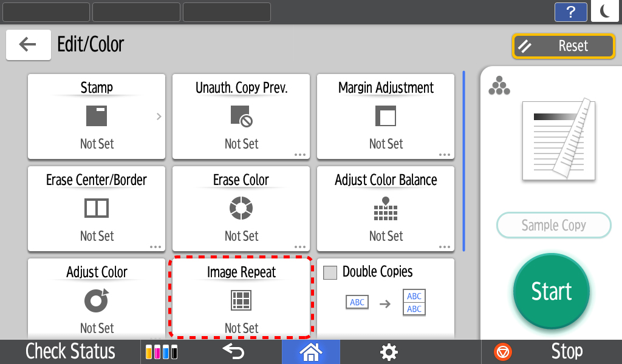Open the Adjust Color tile
The image size is (622, 364).
tap(97, 300)
